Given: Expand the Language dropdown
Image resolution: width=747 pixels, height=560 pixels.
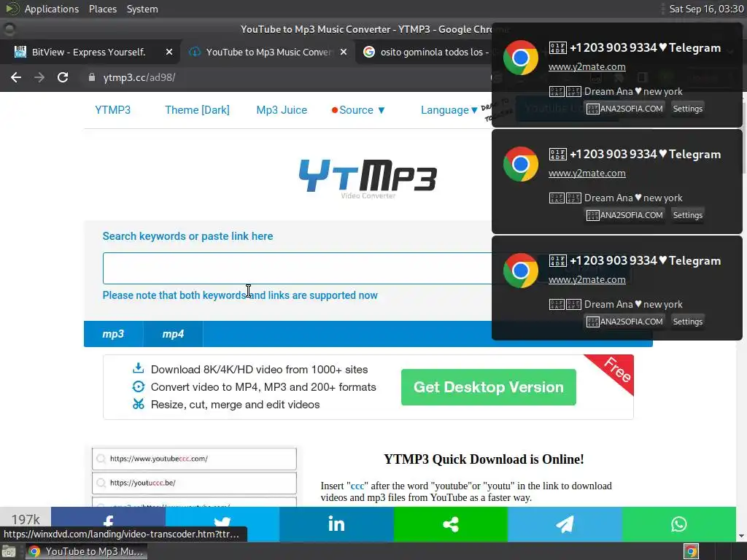Looking at the screenshot, I should pyautogui.click(x=449, y=110).
